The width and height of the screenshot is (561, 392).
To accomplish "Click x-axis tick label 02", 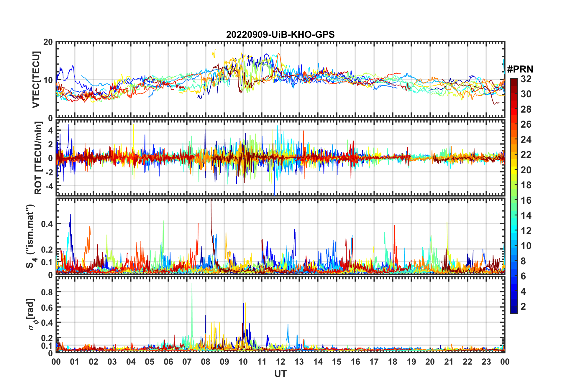I will click(x=93, y=362).
